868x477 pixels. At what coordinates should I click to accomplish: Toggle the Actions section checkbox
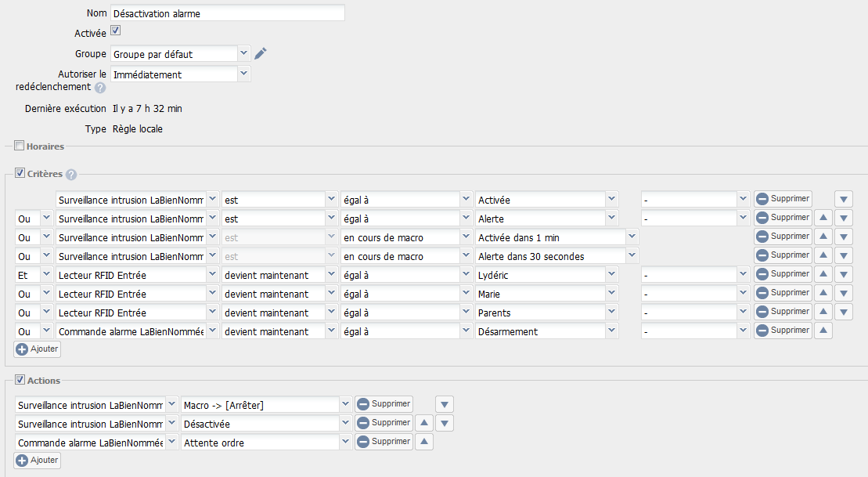[20, 380]
